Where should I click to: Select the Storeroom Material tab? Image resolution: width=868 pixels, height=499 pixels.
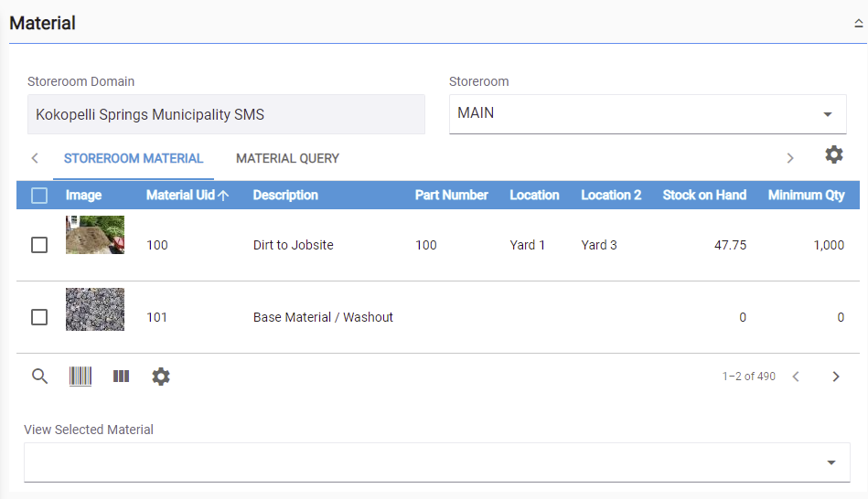point(134,158)
